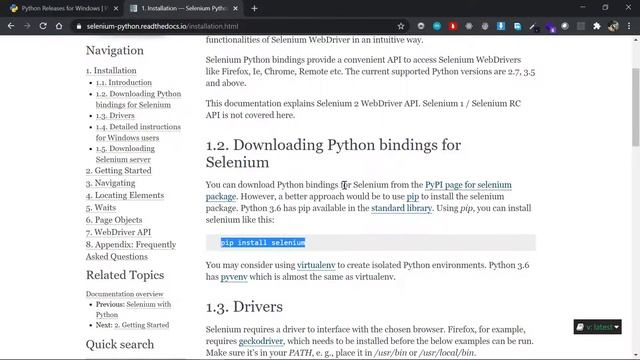Click the blue download-arrow extension icon

pos(501,26)
